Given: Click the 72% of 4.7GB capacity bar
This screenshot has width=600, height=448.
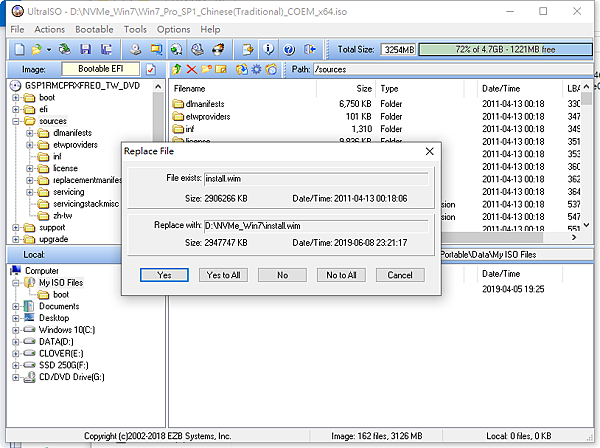Looking at the screenshot, I should click(505, 49).
